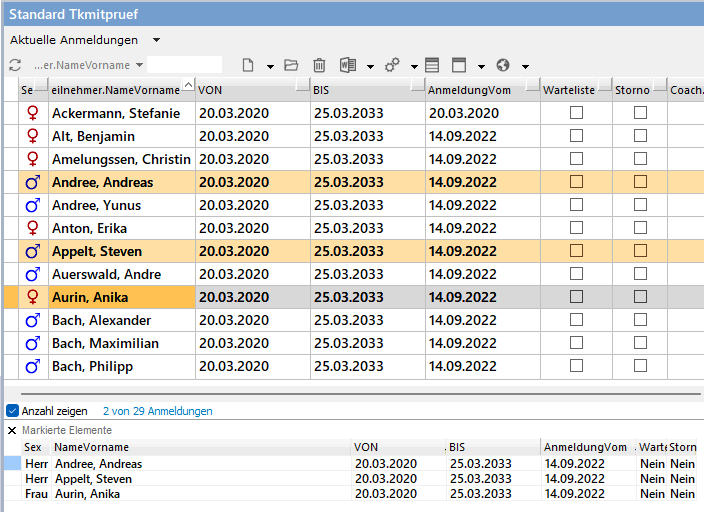Screen dimensions: 704x512
Task: Click the gears settings icon
Action: [392, 65]
